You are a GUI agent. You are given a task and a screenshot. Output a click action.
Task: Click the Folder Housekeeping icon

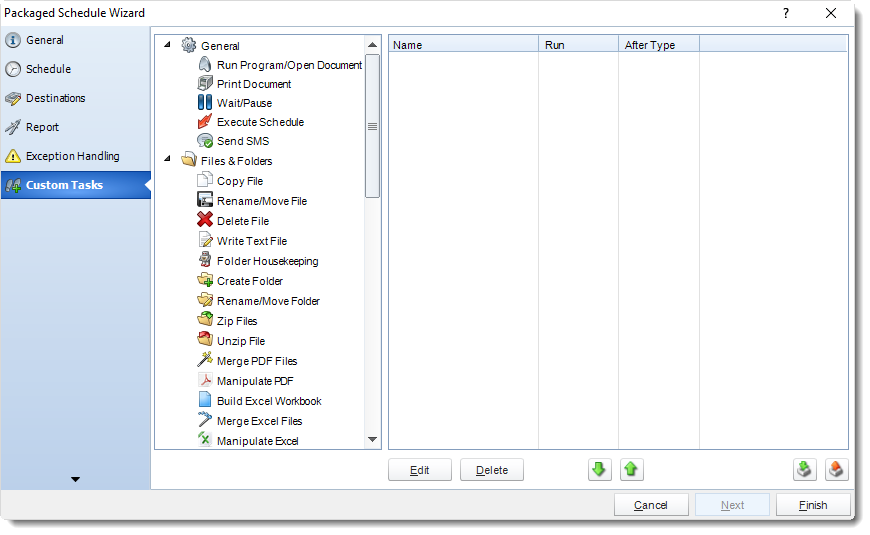pyautogui.click(x=205, y=260)
